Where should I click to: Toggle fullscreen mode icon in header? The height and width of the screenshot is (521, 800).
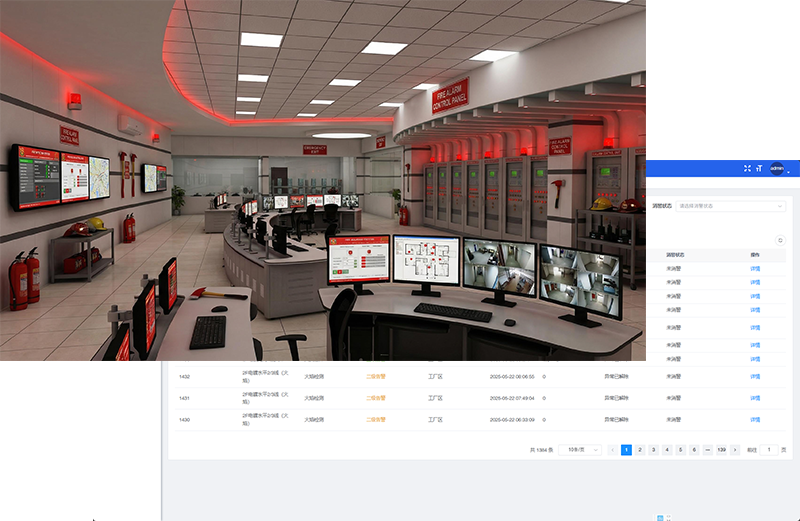[747, 168]
